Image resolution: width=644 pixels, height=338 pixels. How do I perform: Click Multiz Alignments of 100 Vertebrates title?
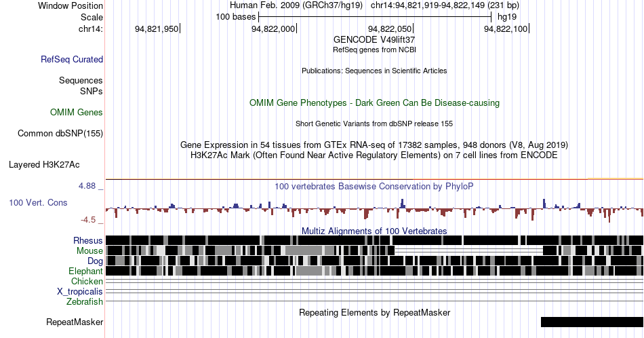click(x=374, y=231)
